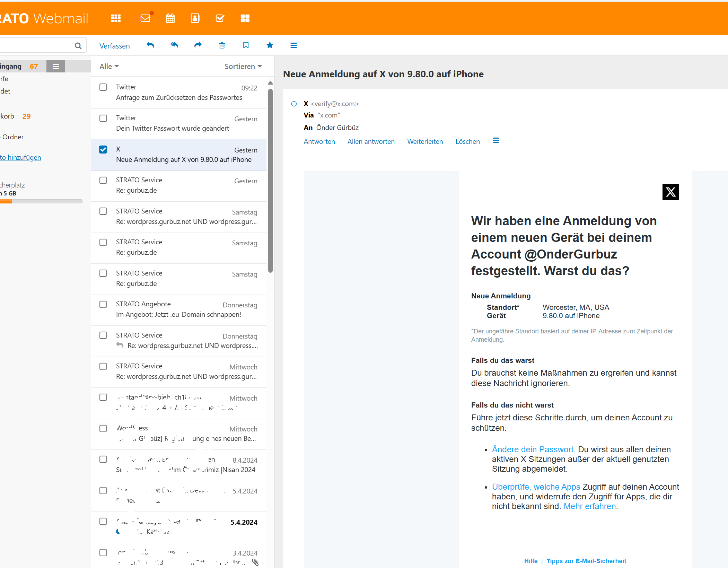
Task: Open the message hamburger menu beside Löschen
Action: click(496, 141)
